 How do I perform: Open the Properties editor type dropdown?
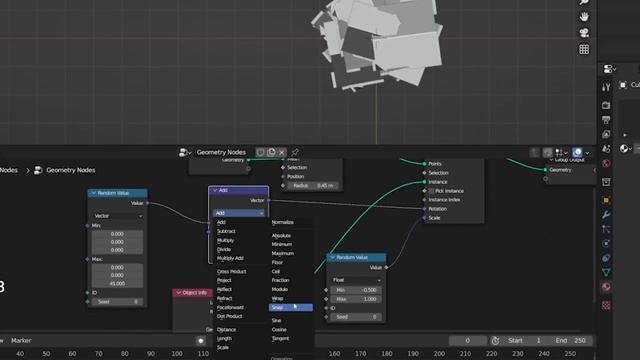609,69
